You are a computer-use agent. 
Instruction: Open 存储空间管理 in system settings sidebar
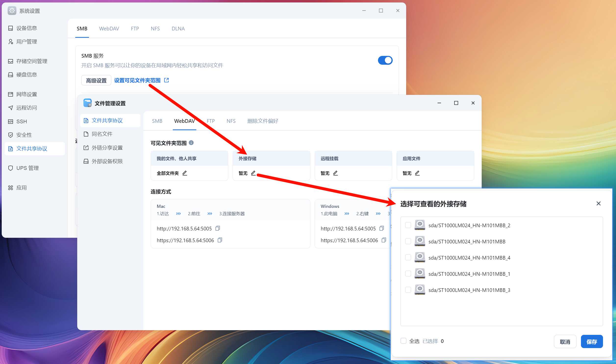(x=32, y=61)
